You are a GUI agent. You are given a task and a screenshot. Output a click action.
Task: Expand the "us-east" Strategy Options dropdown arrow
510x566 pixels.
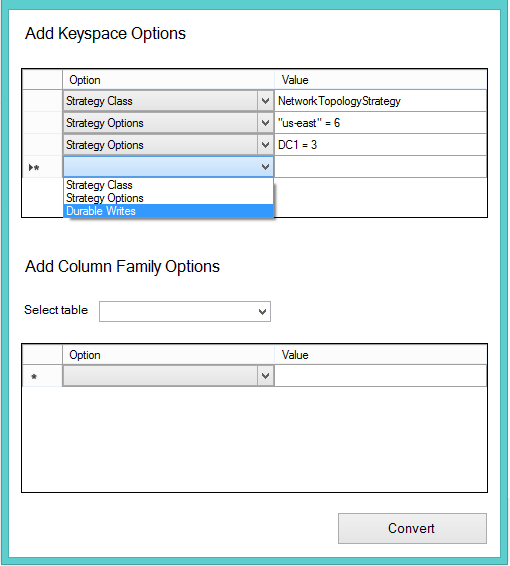point(265,123)
